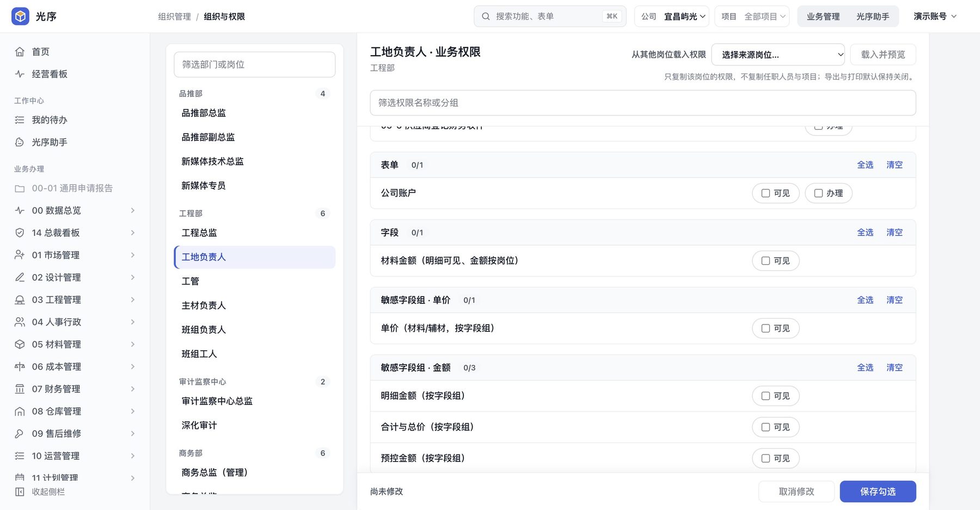Open the 项目 全部项目 dropdown

point(752,16)
